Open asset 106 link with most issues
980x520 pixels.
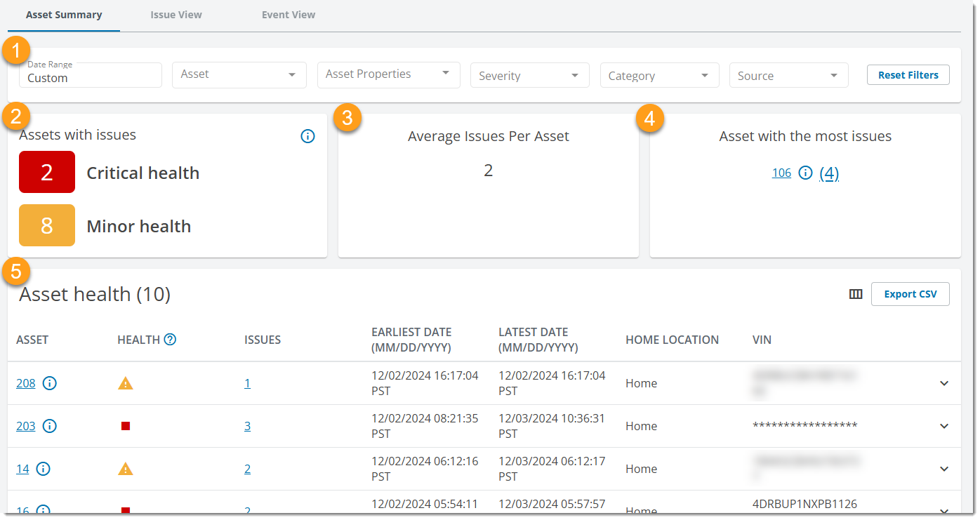pyautogui.click(x=781, y=173)
